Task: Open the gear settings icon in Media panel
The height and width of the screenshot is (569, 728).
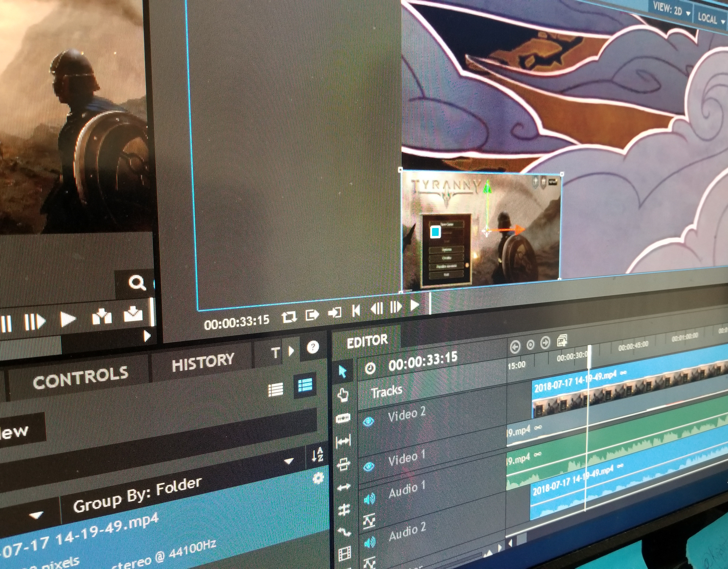Action: 318,478
